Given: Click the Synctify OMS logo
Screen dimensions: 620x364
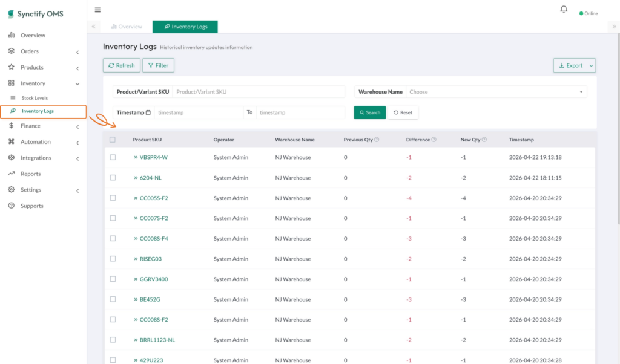Looking at the screenshot, I should click(36, 14).
